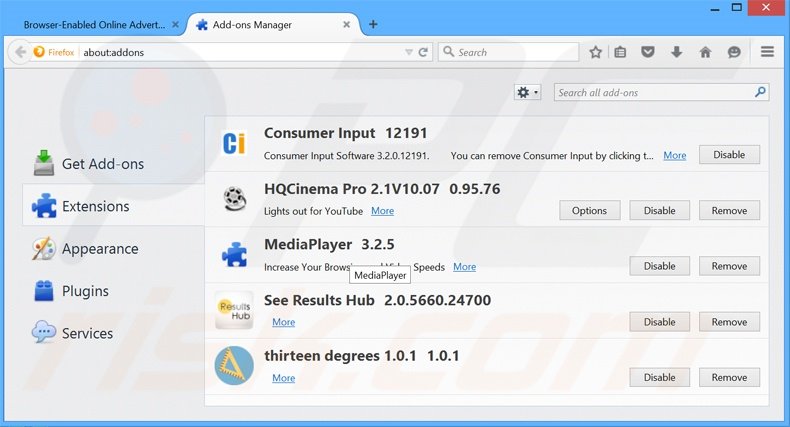The height and width of the screenshot is (427, 790).
Task: Go back with the back arrow
Action: click(20, 52)
